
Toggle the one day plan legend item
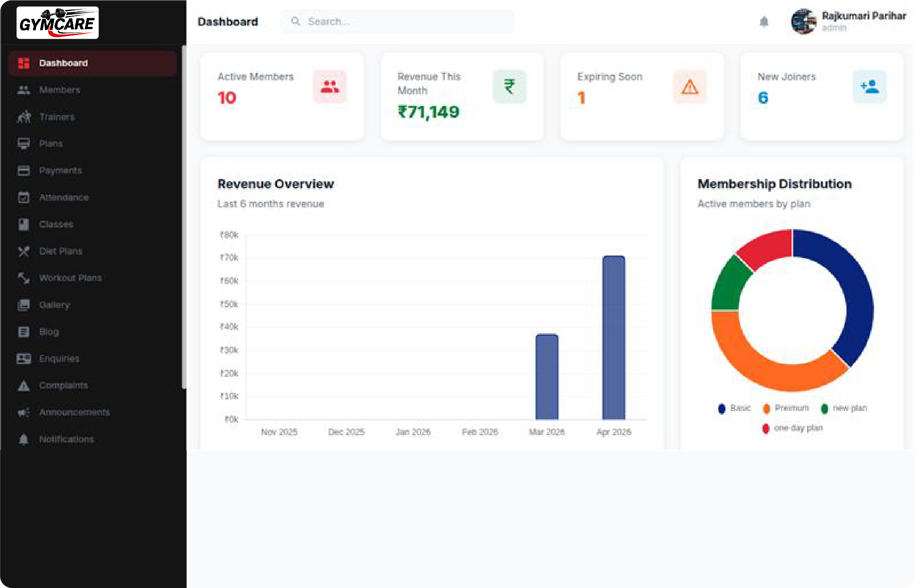[x=798, y=428]
